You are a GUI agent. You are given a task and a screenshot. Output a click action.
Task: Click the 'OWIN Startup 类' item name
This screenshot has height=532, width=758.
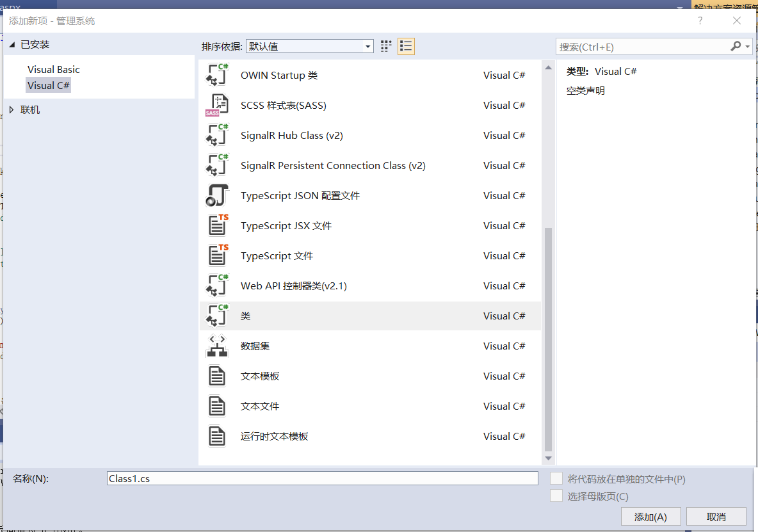coord(279,76)
